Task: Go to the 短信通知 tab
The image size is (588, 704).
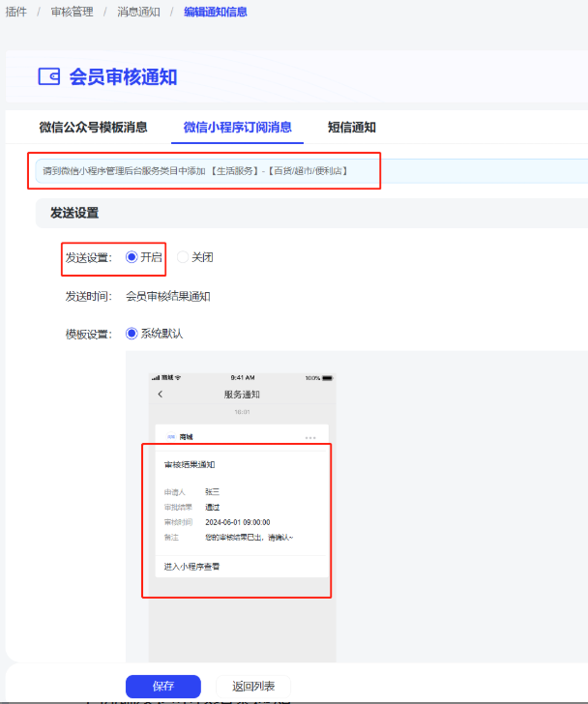Action: coord(351,127)
